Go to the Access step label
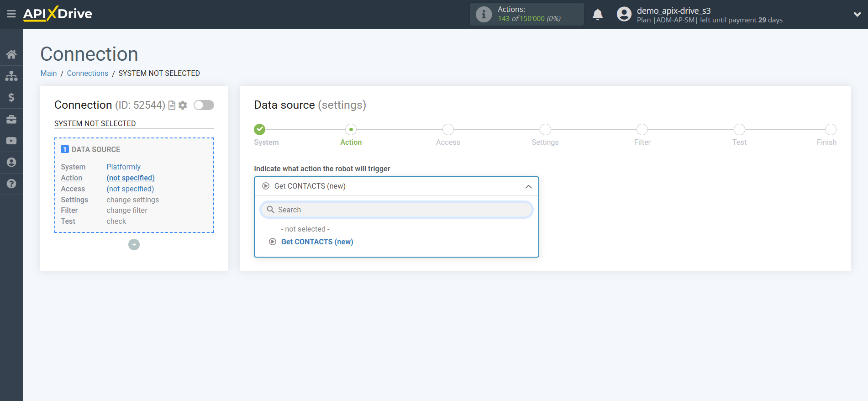This screenshot has width=868, height=401. point(448,142)
